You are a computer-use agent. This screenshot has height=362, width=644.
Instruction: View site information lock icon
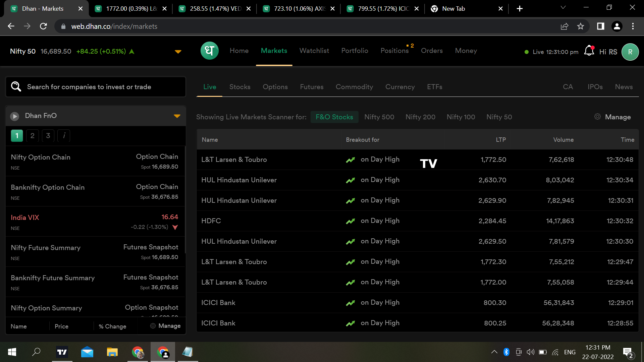63,26
